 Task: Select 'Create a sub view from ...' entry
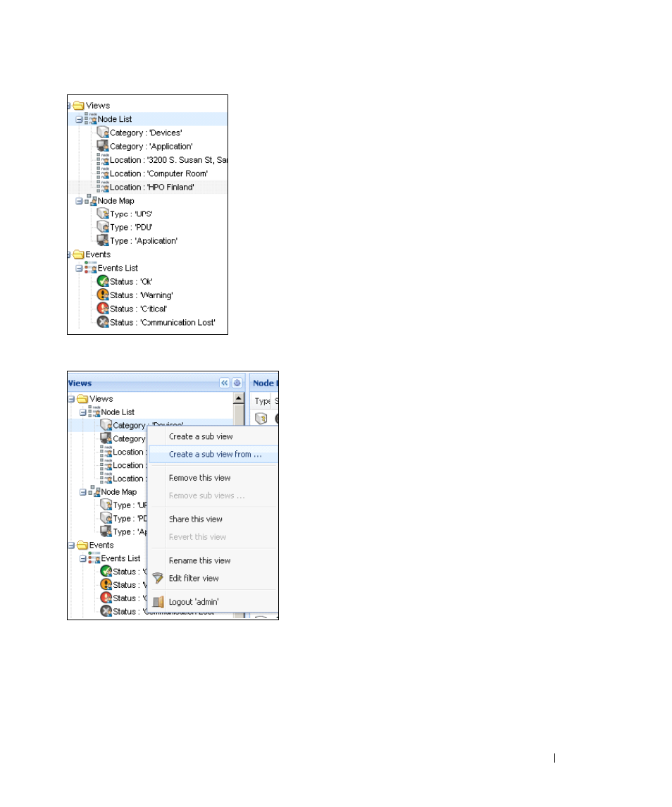tap(215, 455)
